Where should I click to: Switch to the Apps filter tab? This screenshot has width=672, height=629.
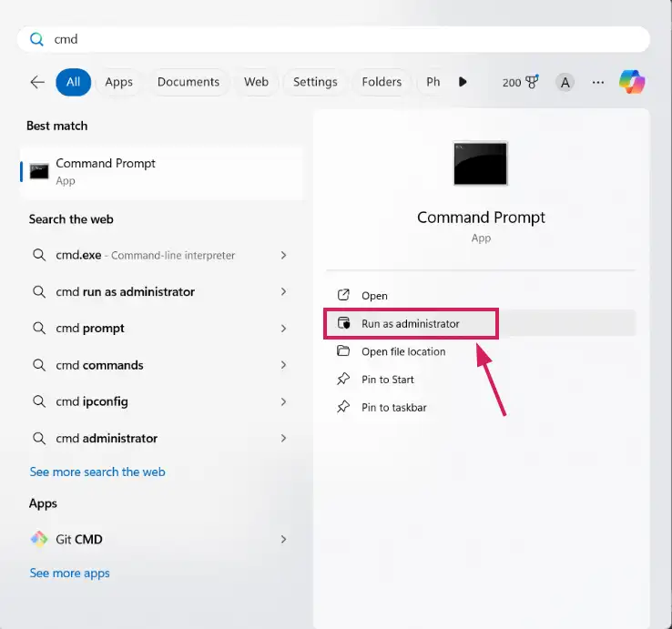point(118,82)
